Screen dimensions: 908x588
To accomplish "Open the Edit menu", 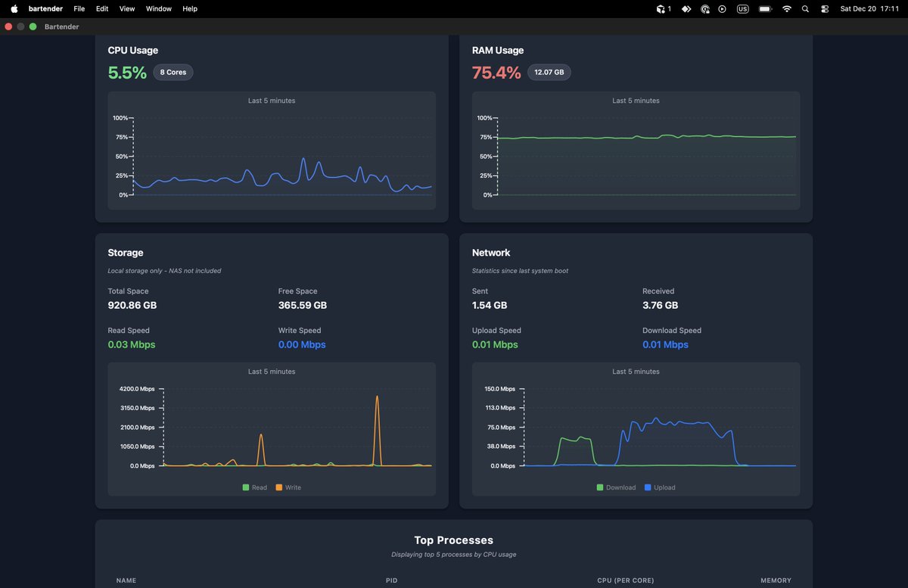I will (102, 9).
